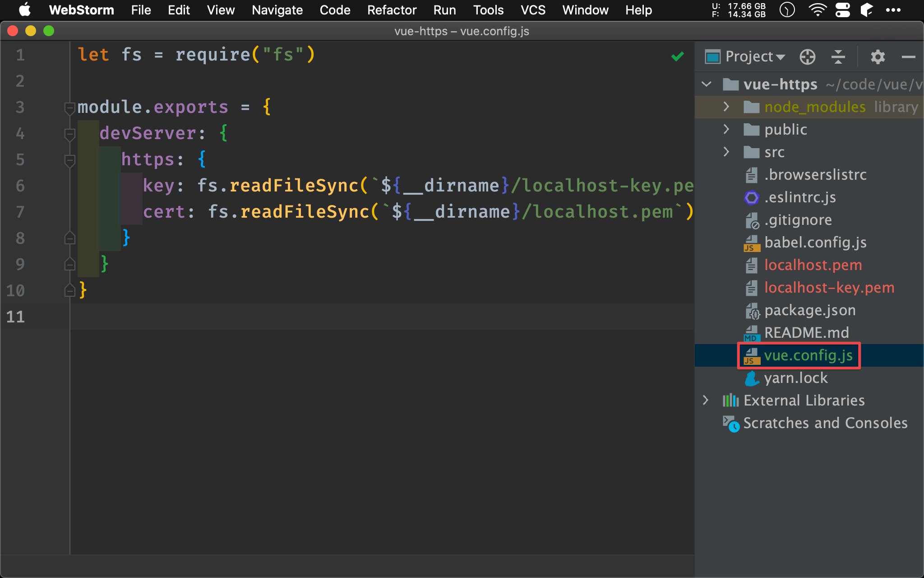Open the Project view dropdown
The height and width of the screenshot is (578, 924).
[x=745, y=57]
